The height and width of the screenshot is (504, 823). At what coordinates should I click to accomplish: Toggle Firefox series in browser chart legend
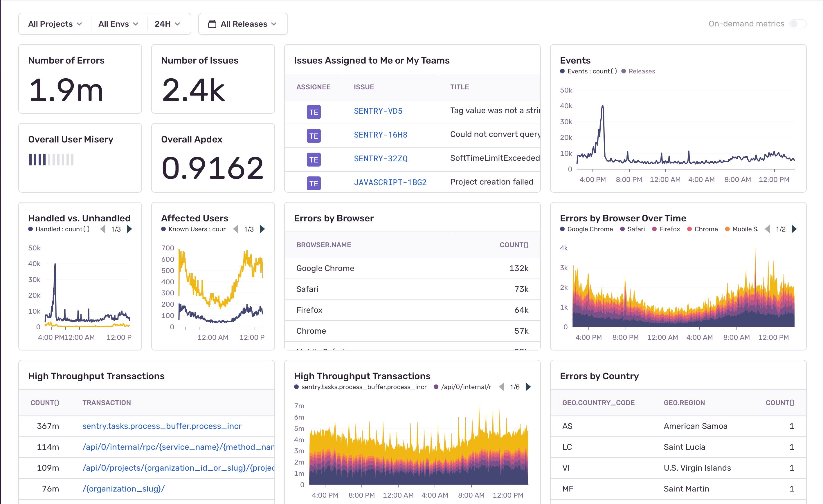669,229
